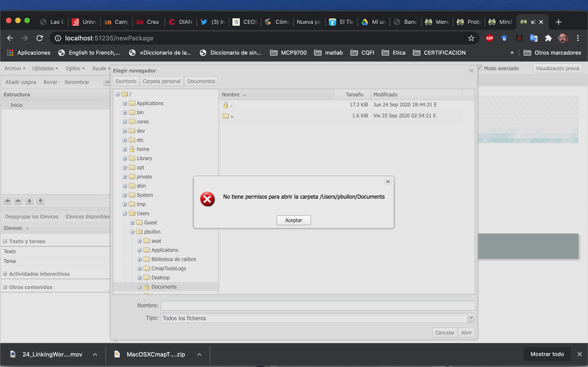588x367 pixels.
Task: Collapse the Users folder in the file tree
Action: (x=125, y=213)
